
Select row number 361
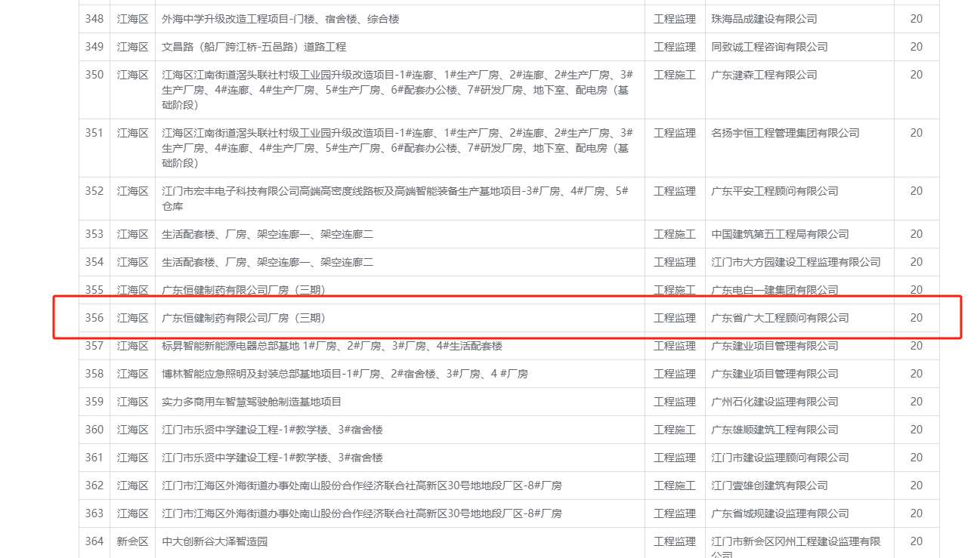[x=94, y=458]
